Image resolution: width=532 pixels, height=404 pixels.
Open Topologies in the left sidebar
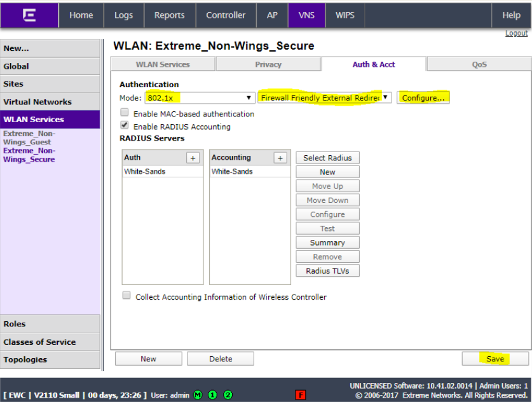(x=50, y=359)
